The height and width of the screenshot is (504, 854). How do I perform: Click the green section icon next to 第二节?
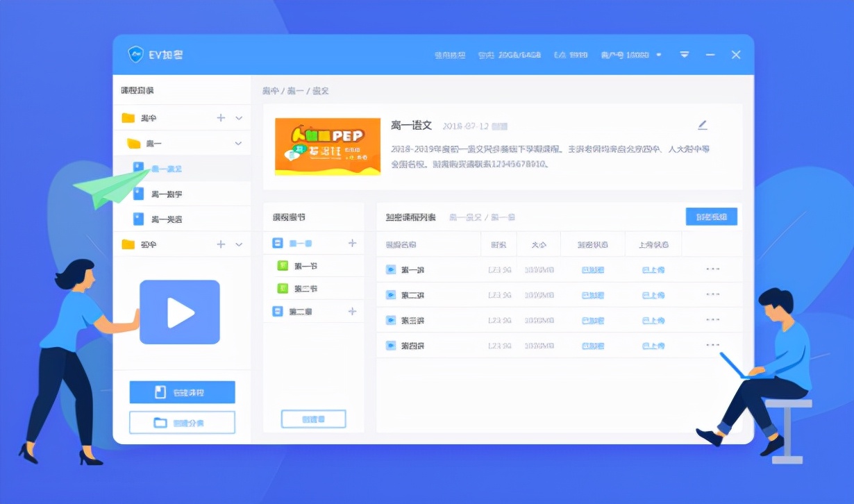coord(282,288)
